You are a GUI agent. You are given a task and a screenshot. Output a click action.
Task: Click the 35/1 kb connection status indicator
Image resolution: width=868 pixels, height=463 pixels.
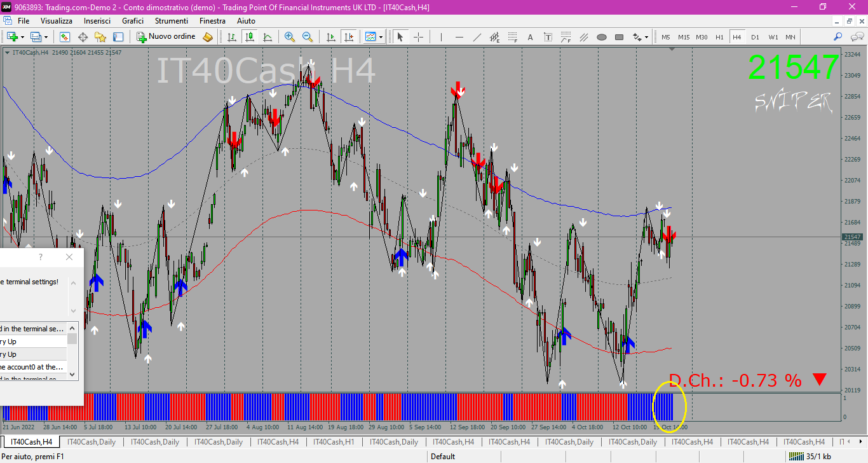click(x=810, y=456)
